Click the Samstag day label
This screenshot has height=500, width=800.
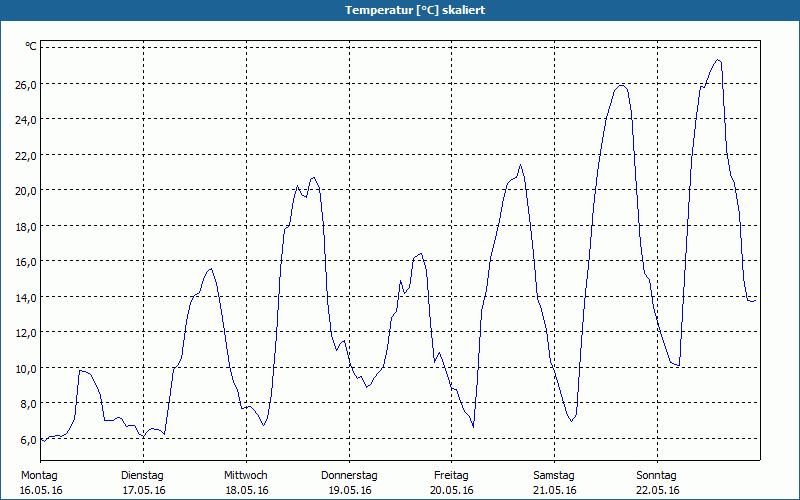(554, 476)
